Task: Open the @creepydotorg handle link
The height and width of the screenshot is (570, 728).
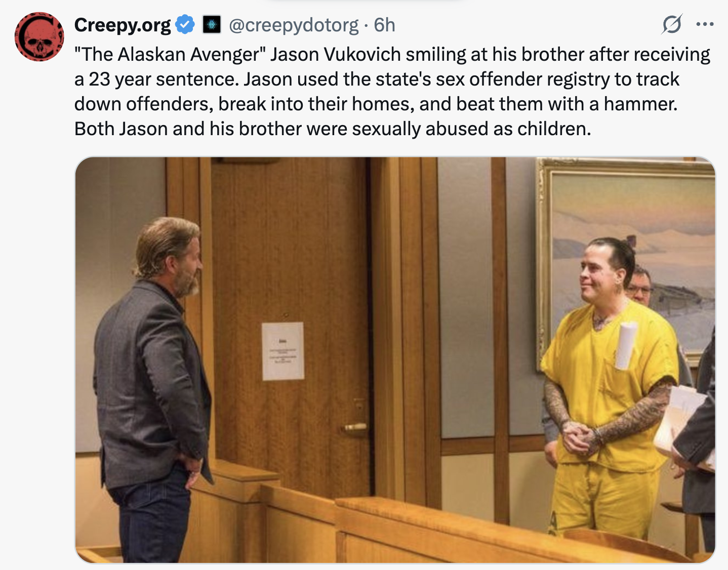Action: pos(294,25)
